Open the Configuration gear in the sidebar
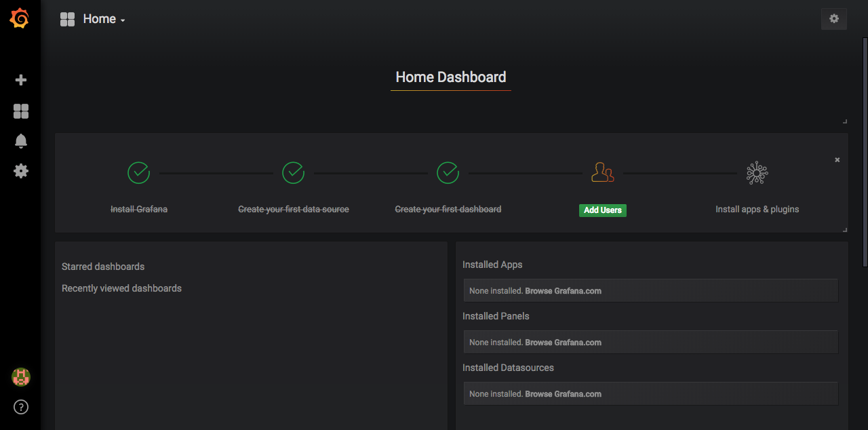 click(x=21, y=171)
